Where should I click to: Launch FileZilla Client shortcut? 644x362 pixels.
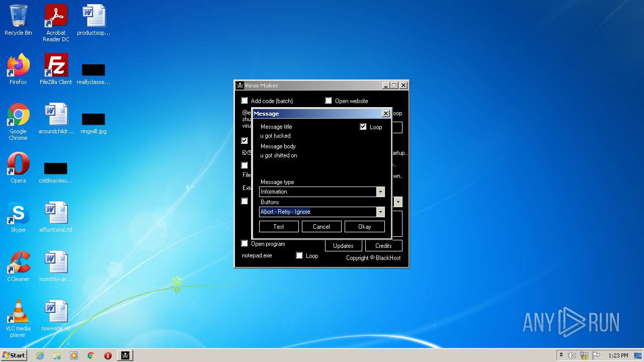coord(56,69)
